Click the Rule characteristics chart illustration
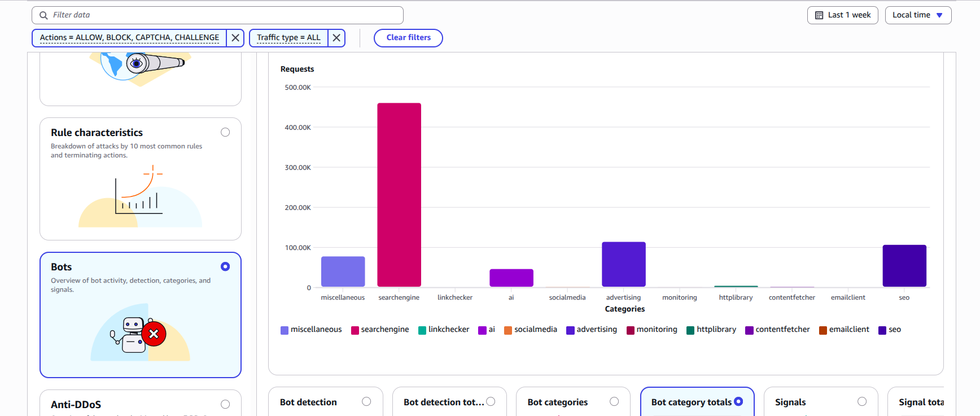The height and width of the screenshot is (416, 980). [x=140, y=195]
